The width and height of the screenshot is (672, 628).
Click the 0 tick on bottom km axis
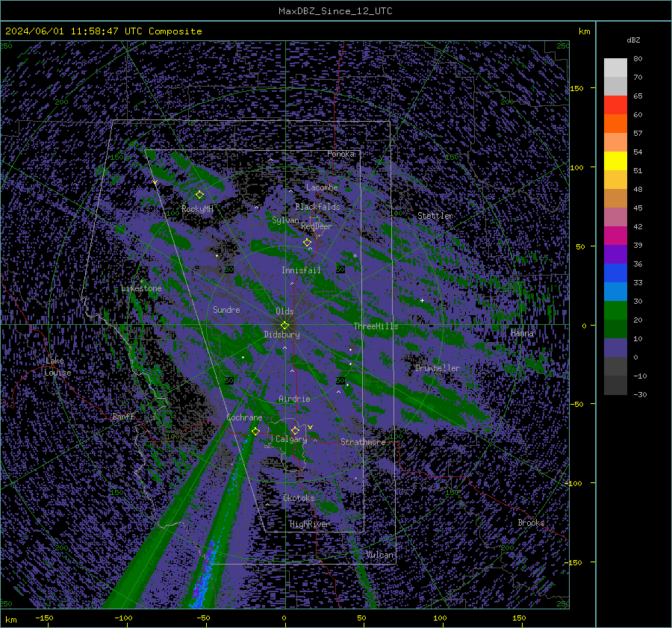[284, 618]
